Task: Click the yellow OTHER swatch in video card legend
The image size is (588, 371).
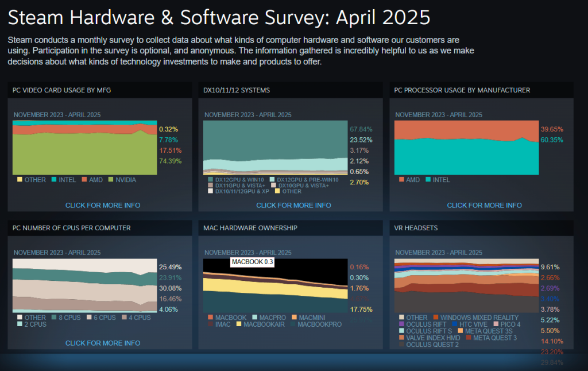Action: [x=20, y=179]
